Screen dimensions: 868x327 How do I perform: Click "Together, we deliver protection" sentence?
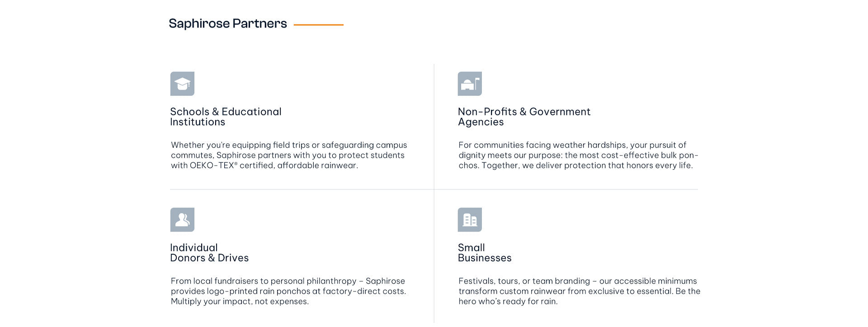tap(587, 166)
